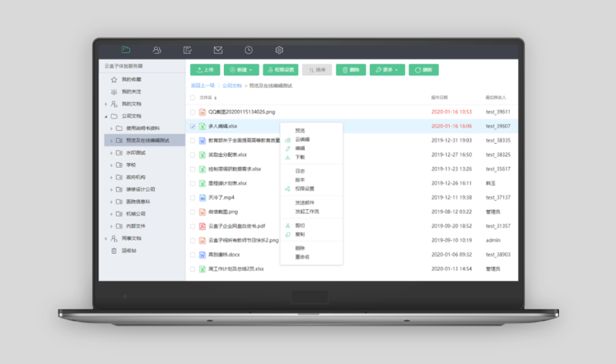
Task: Open the settings gear icon in top bar
Action: tap(280, 50)
